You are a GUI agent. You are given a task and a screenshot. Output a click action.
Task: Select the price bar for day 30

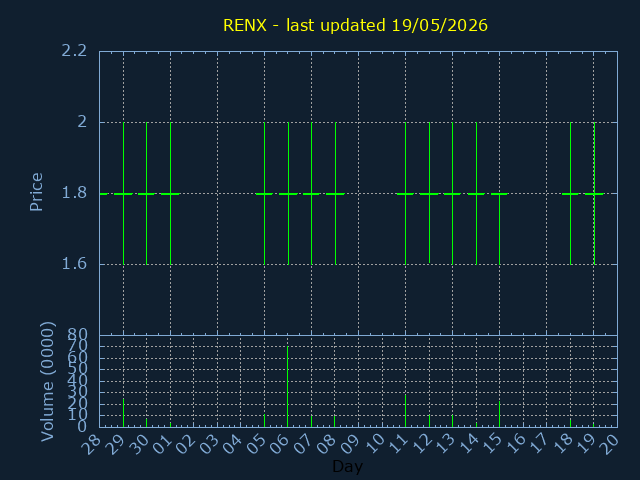click(x=147, y=193)
